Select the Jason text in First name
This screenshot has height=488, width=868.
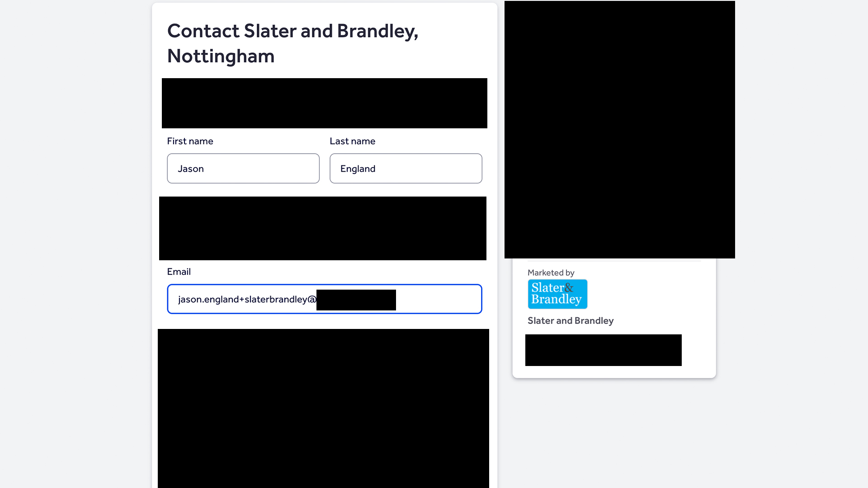(191, 169)
